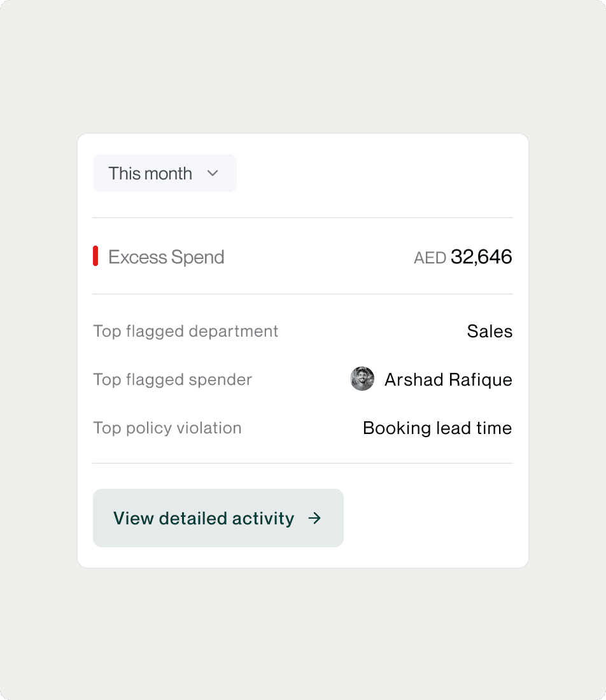Click the divider line below period dropdown
606x700 pixels.
(302, 218)
